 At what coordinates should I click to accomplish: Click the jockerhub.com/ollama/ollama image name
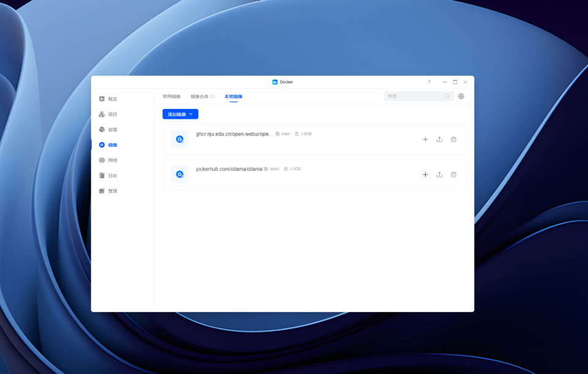pos(228,170)
